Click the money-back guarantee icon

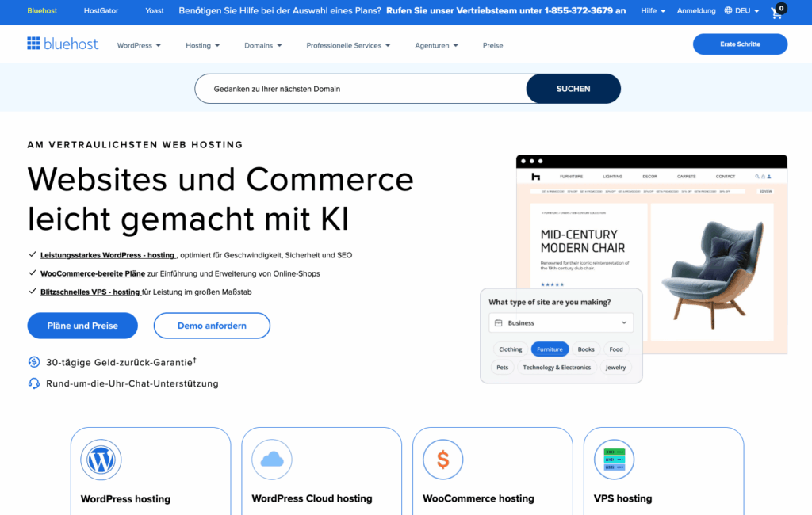pyautogui.click(x=34, y=362)
